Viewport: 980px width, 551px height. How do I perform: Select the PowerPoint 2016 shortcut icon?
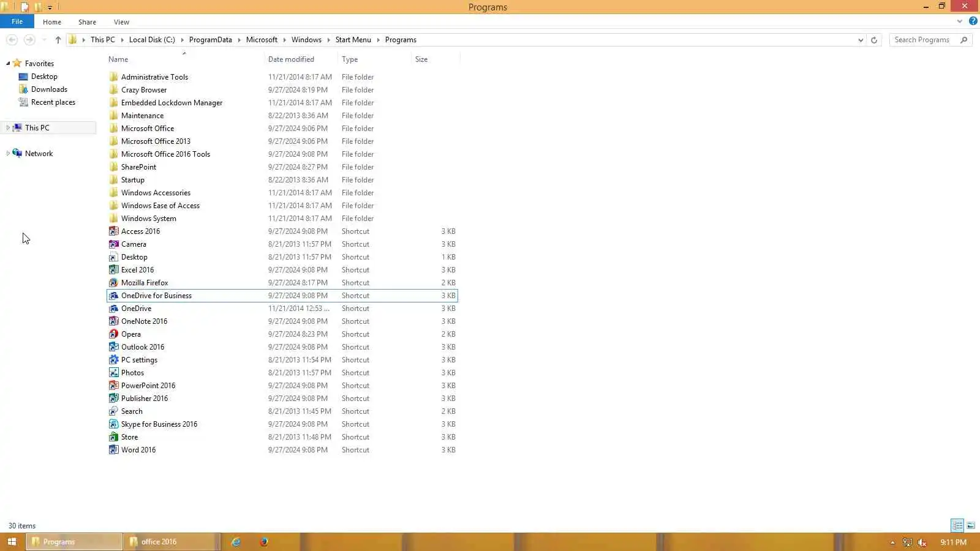pyautogui.click(x=113, y=386)
